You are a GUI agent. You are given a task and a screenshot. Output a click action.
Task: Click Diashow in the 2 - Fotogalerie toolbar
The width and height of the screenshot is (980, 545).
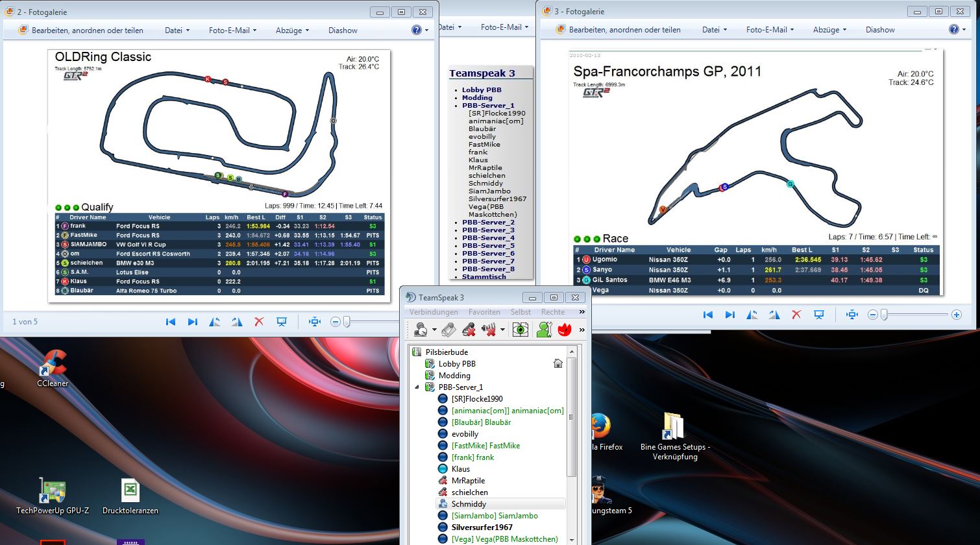pos(343,30)
